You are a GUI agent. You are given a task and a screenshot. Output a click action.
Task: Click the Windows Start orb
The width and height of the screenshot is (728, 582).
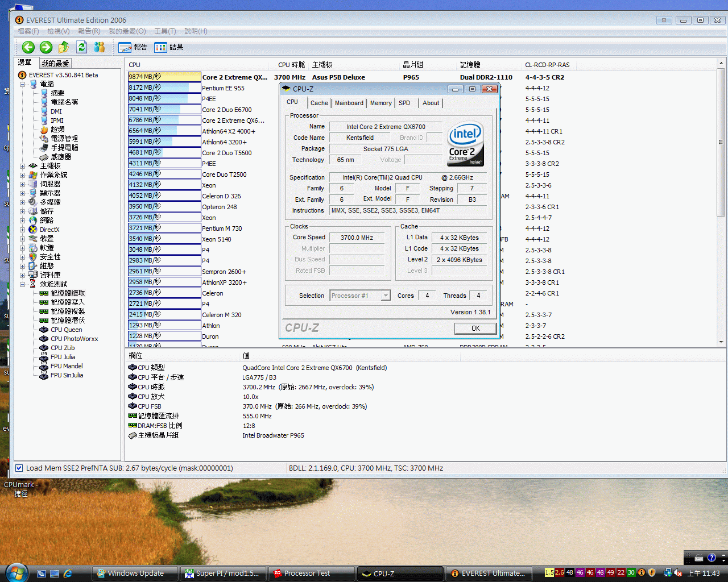(x=15, y=572)
